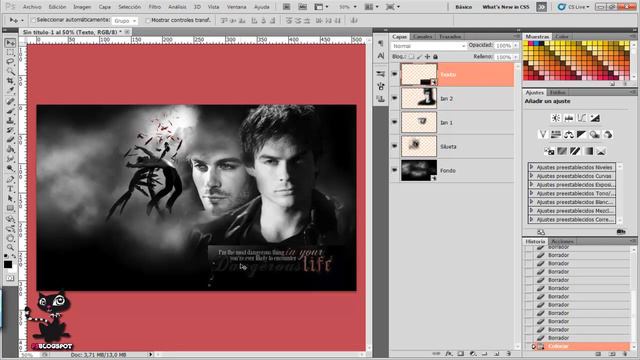
Task: Expand Ajustes preestablecidos Curvas
Action: pos(531,176)
